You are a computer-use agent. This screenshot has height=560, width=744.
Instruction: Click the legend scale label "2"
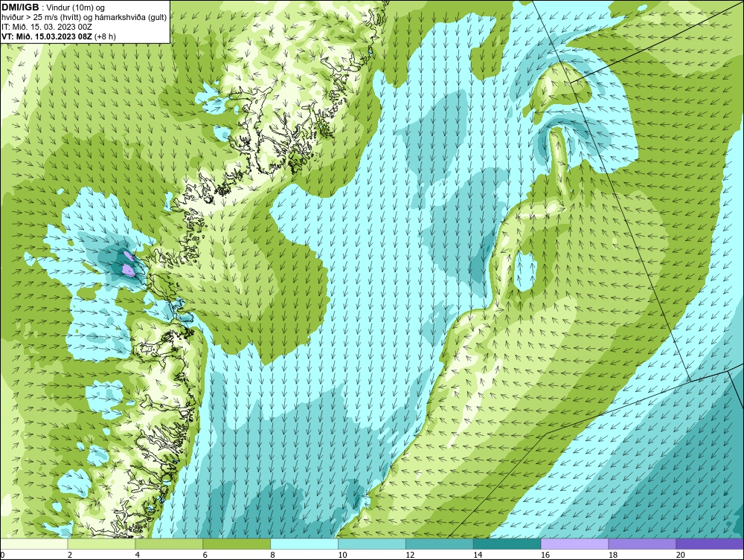click(70, 555)
